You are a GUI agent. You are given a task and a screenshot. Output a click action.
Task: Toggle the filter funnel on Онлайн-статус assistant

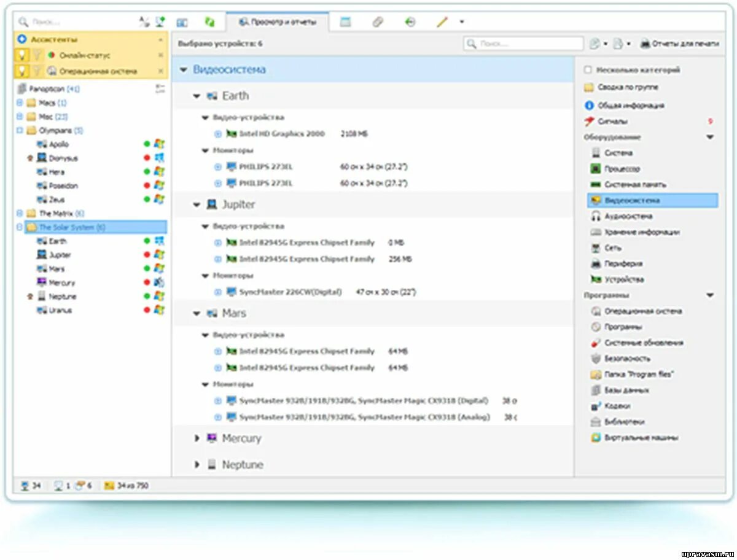click(36, 55)
